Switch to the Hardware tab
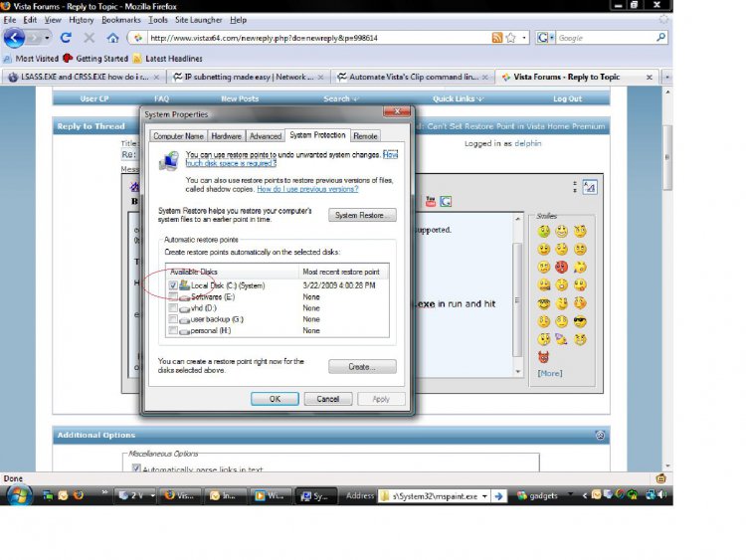Image resolution: width=746 pixels, height=560 pixels. coord(226,136)
